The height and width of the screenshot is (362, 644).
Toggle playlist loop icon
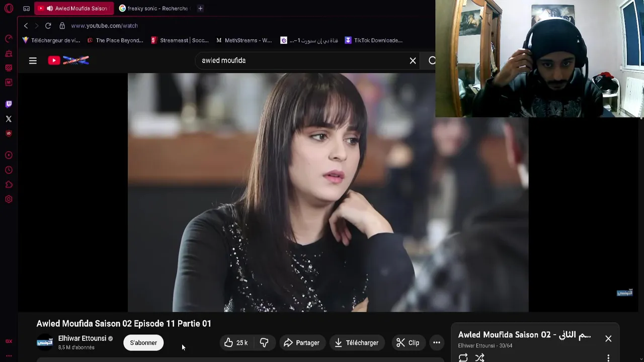tap(463, 357)
